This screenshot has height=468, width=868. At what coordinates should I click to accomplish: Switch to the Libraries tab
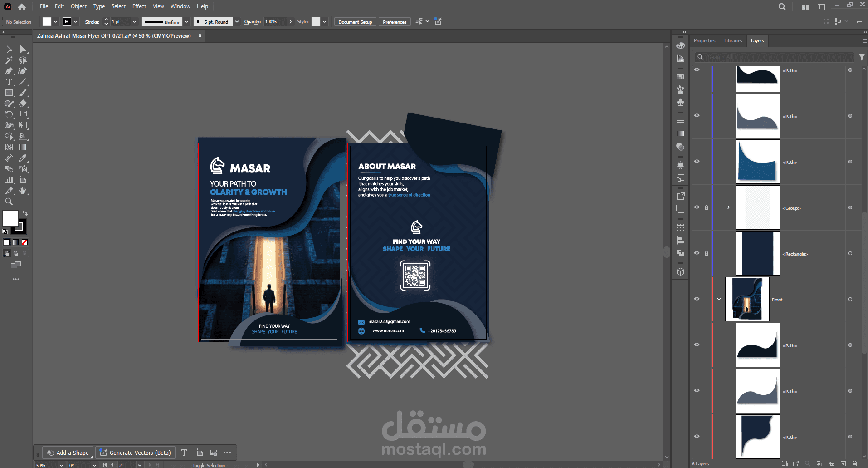click(x=733, y=41)
